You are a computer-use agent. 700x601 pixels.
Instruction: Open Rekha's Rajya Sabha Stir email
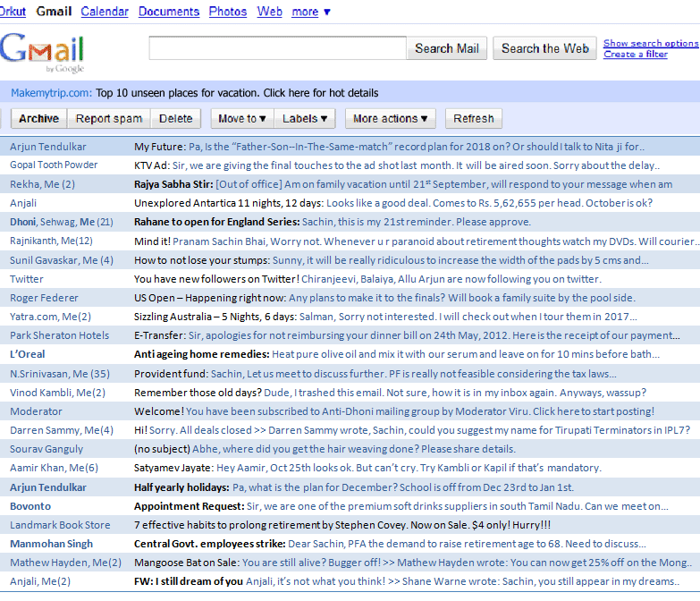pyautogui.click(x=350, y=184)
